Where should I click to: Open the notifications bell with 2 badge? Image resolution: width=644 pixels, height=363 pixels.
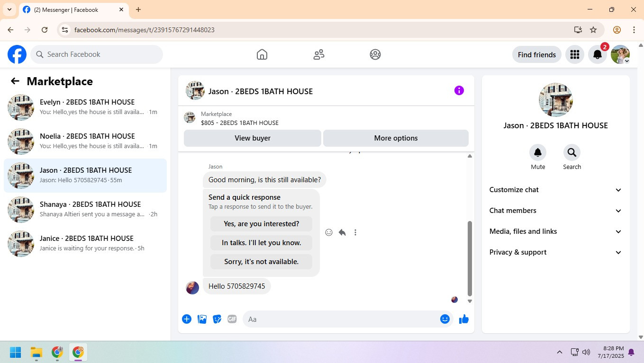pyautogui.click(x=598, y=54)
